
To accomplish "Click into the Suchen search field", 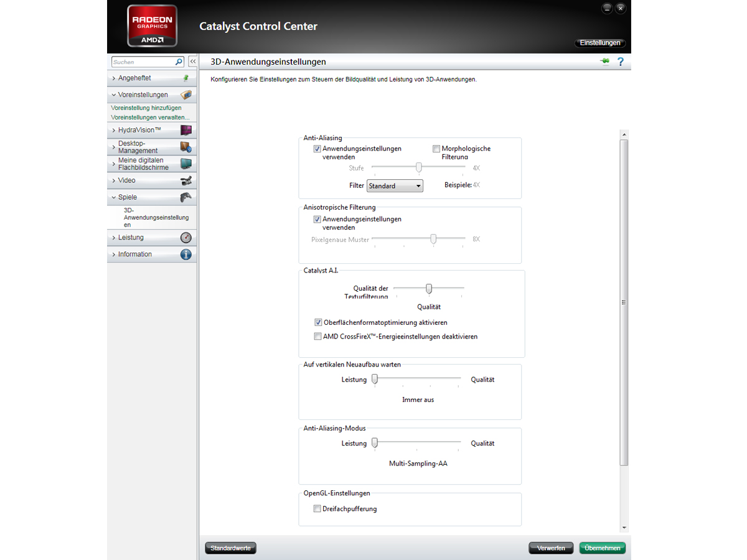I will 143,62.
